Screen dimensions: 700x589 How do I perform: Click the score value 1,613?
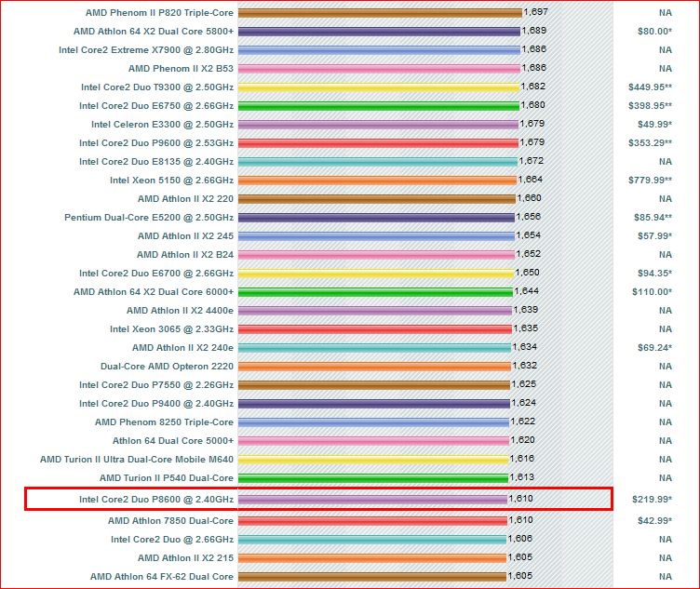pos(521,477)
